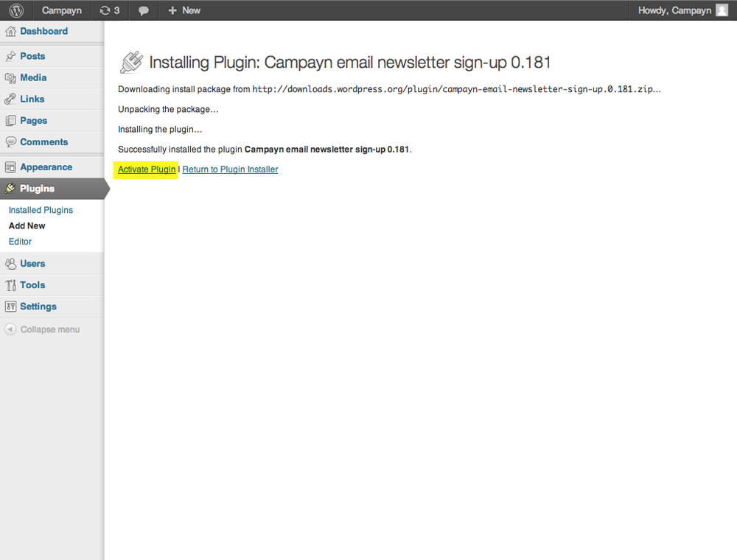Click the Tools icon in sidebar
This screenshot has width=737, height=560.
[10, 285]
